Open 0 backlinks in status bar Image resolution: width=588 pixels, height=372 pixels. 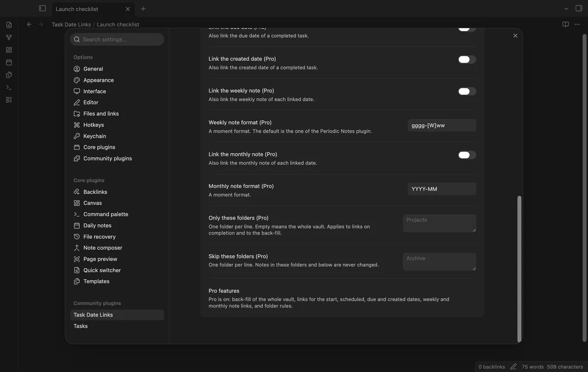coord(491,367)
